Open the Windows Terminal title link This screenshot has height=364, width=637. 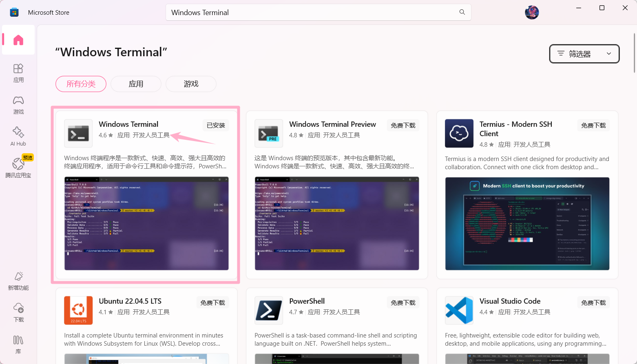(x=128, y=124)
